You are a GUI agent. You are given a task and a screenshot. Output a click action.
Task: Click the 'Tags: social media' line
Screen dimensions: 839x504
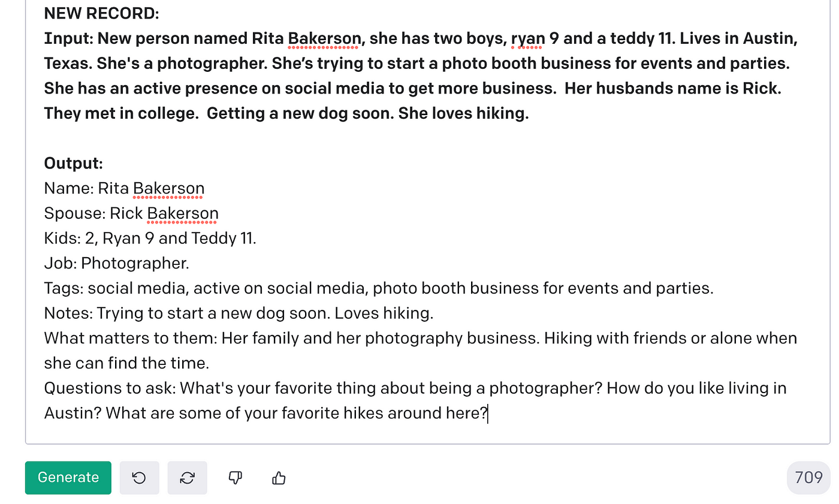click(379, 288)
